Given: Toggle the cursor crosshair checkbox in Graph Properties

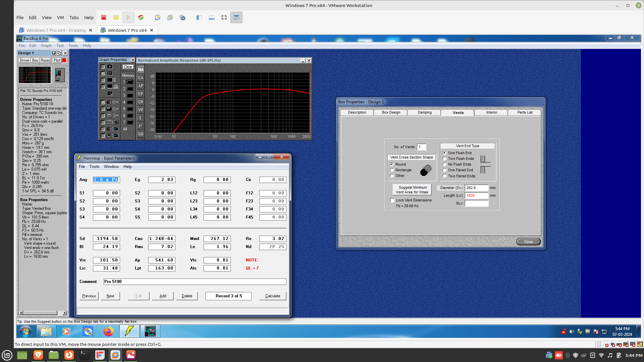Looking at the screenshot, I should (x=103, y=67).
